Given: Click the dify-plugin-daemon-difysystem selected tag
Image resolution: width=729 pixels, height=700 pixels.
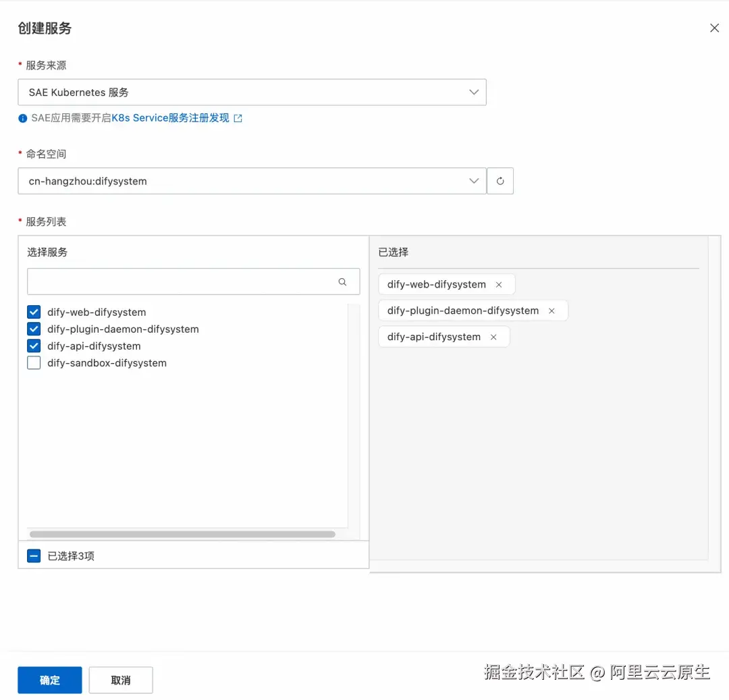Looking at the screenshot, I should (473, 311).
